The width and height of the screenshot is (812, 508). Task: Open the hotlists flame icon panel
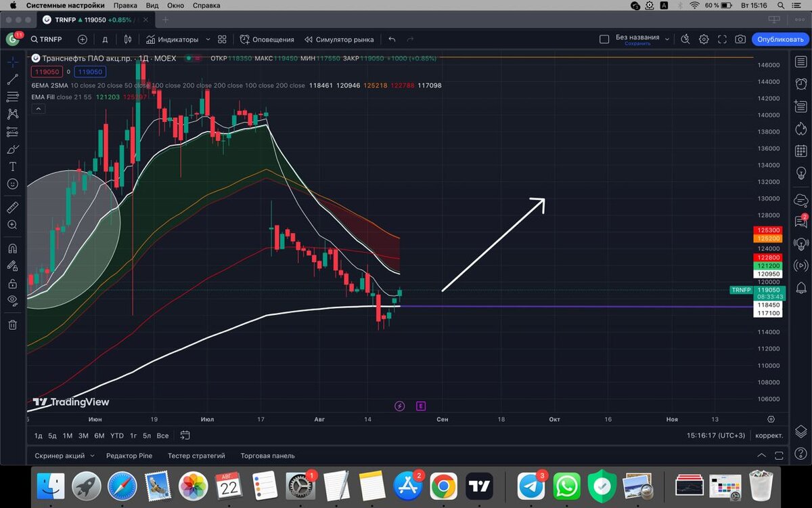coord(801,128)
